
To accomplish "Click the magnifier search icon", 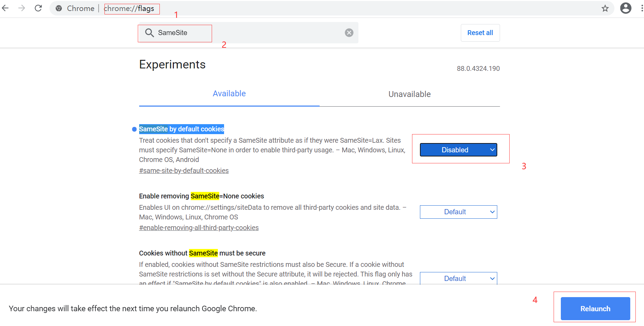I will [x=149, y=33].
